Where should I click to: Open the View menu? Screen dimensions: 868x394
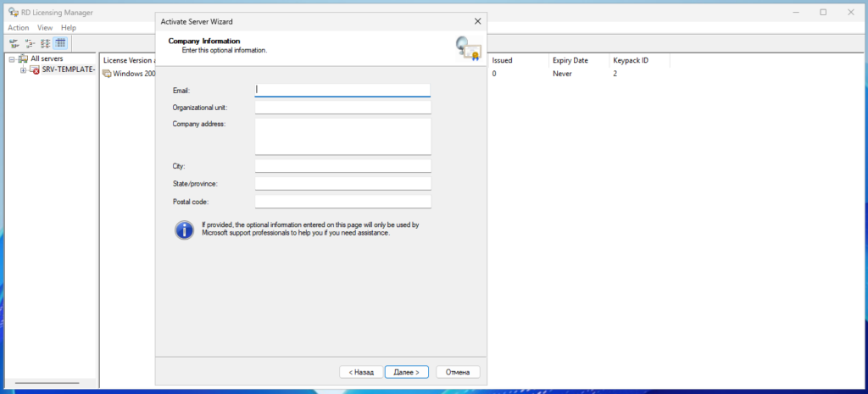[x=45, y=28]
